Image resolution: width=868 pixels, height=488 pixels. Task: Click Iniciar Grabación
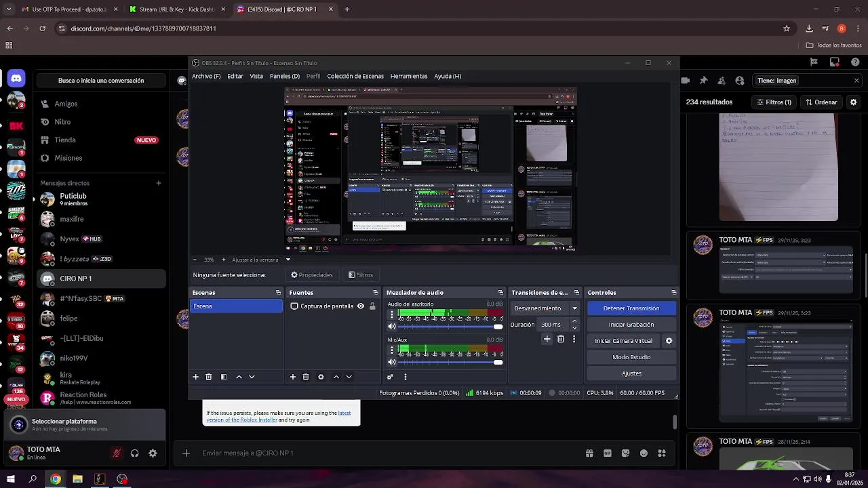tap(631, 325)
